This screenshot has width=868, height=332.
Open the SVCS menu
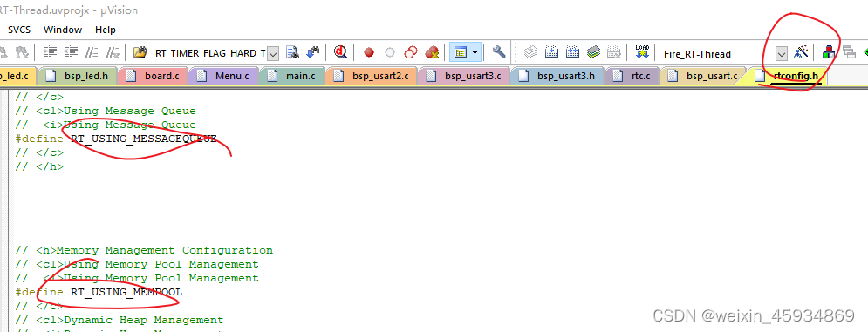19,30
